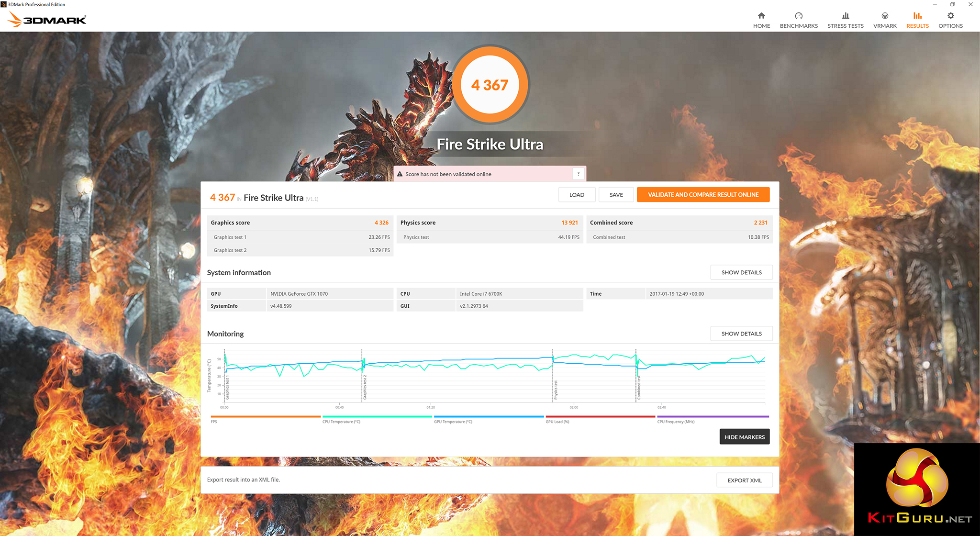Open the VRMark icon
This screenshot has height=536, width=980.
click(x=885, y=16)
